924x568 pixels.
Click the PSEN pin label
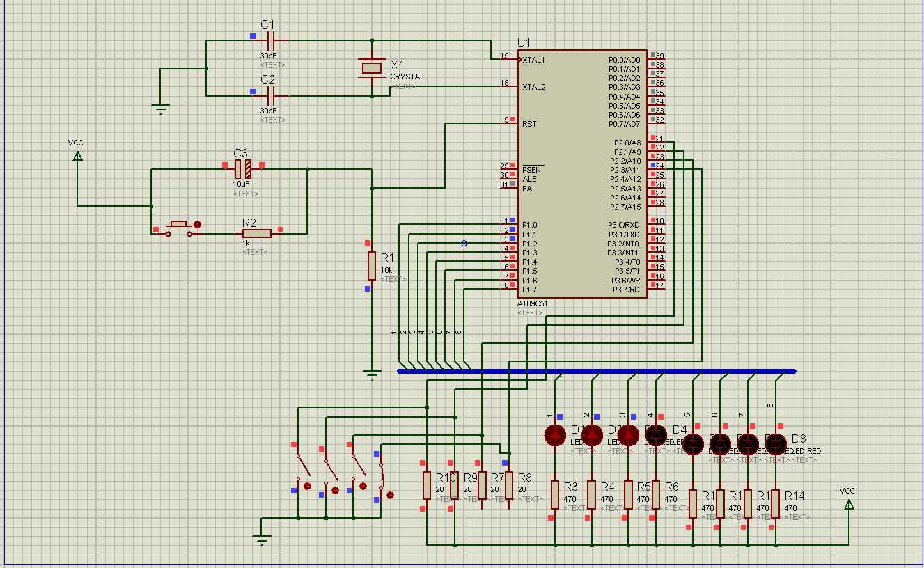[x=531, y=170]
